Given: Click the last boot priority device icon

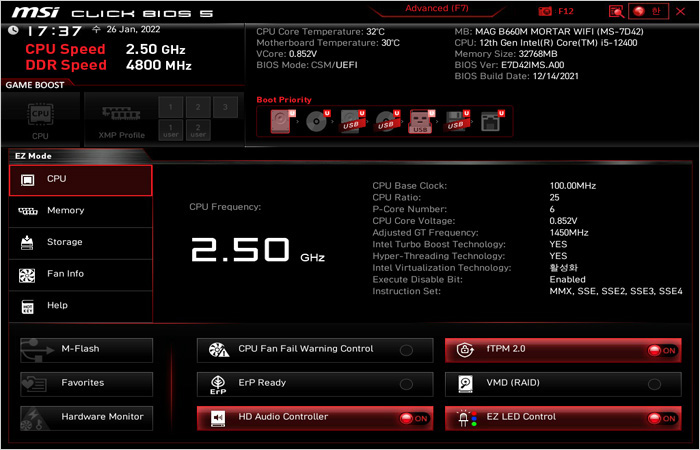Looking at the screenshot, I should pos(490,122).
